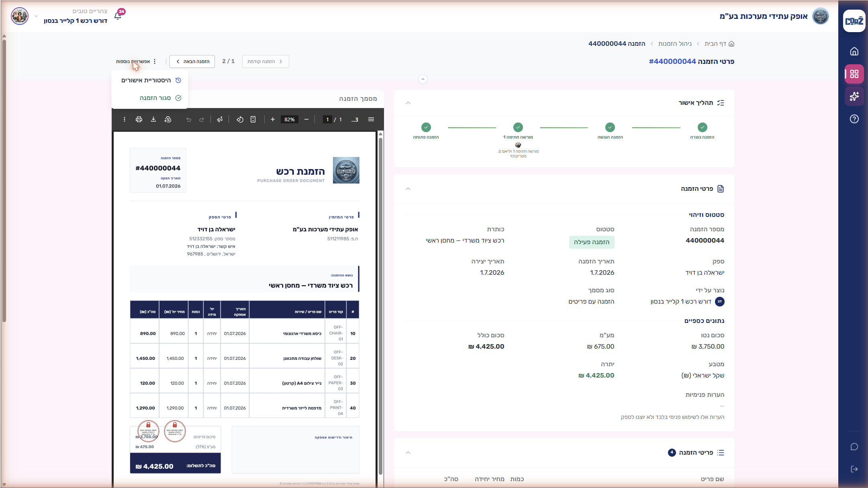This screenshot has height=488, width=868.
Task: Click the logout icon in sidebar
Action: 854,469
